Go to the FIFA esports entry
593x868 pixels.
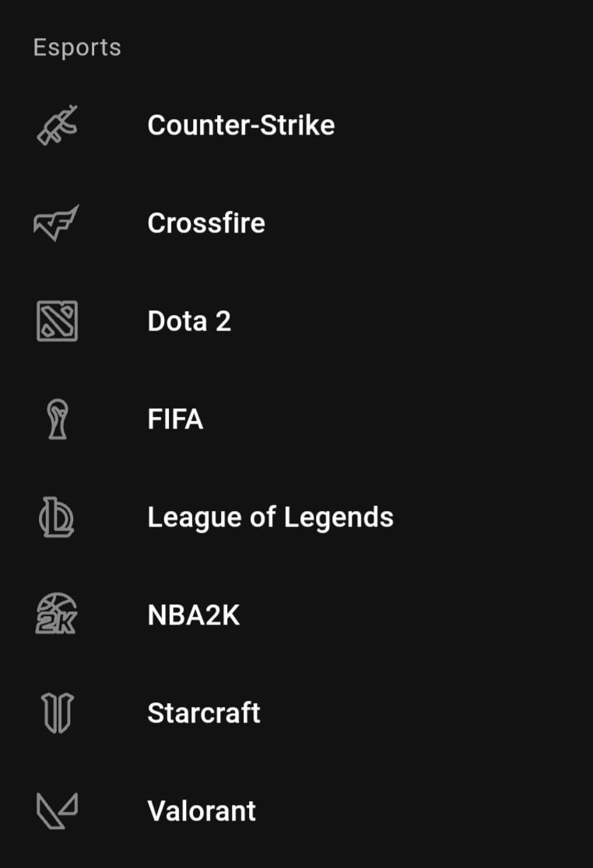175,419
